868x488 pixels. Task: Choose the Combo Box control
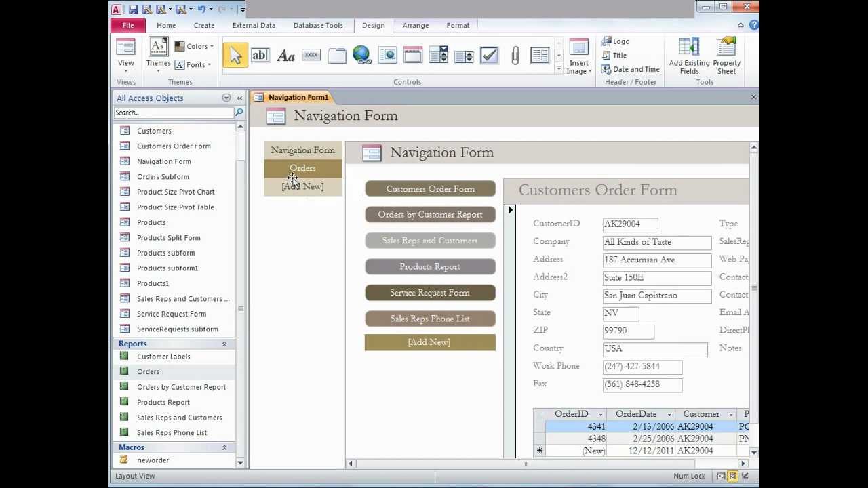(x=439, y=56)
